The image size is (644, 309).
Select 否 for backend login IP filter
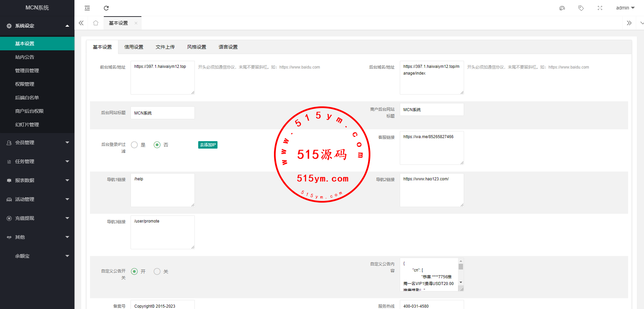[157, 145]
